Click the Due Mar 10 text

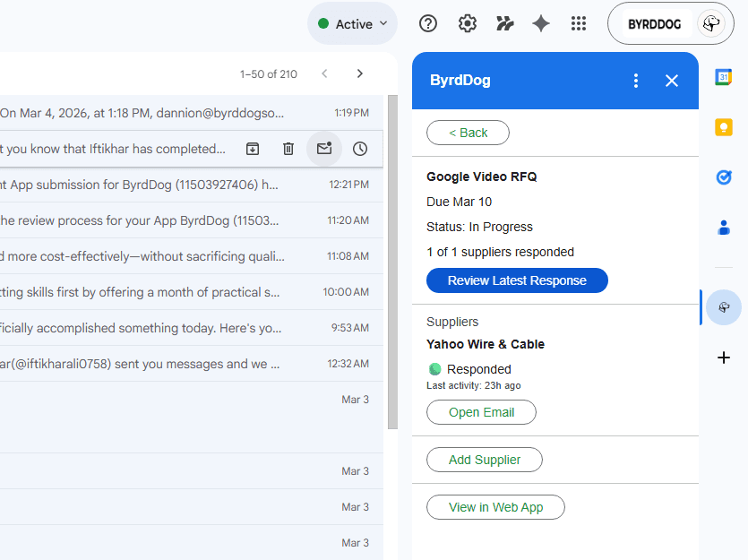point(459,202)
